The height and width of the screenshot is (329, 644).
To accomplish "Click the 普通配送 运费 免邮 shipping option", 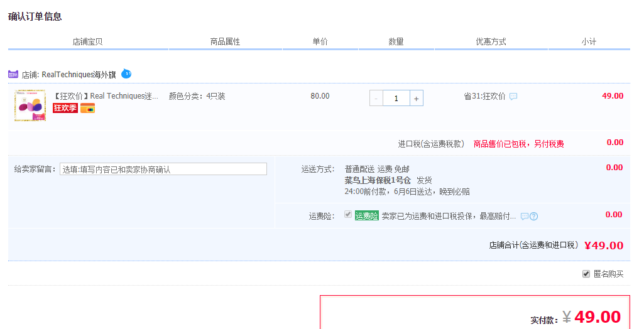I will point(377,169).
